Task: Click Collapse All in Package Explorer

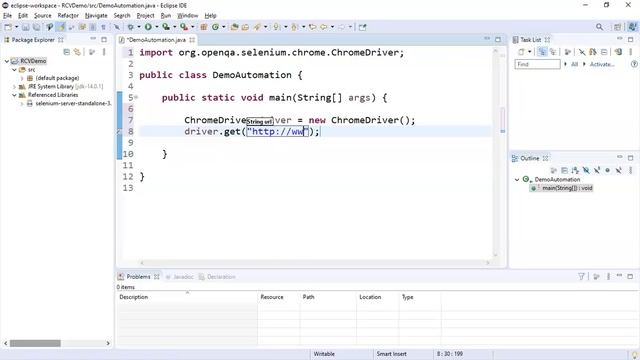Action: [x=67, y=52]
